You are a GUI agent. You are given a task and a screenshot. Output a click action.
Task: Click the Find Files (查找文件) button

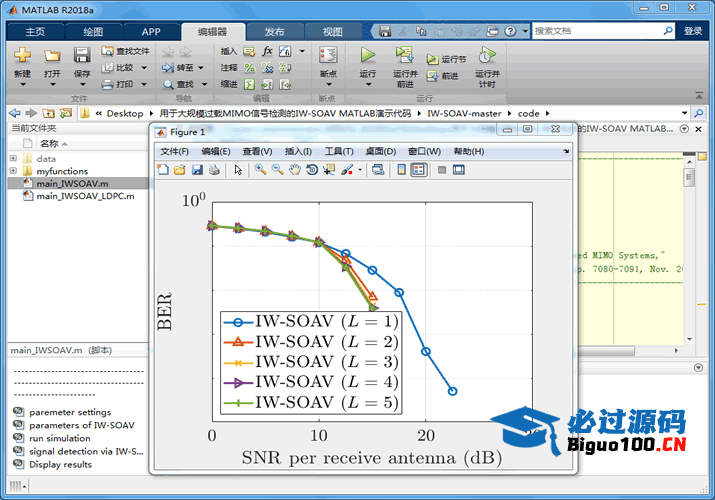pos(125,51)
